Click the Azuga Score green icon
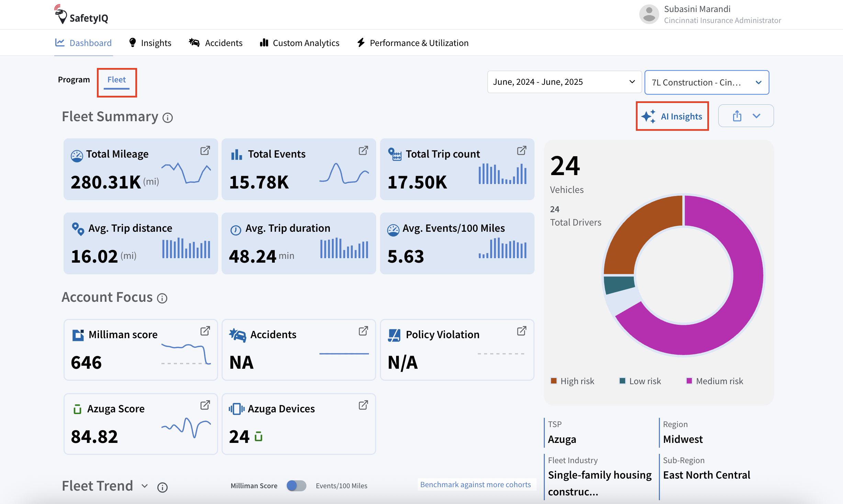Viewport: 843px width, 504px height. coord(77,409)
